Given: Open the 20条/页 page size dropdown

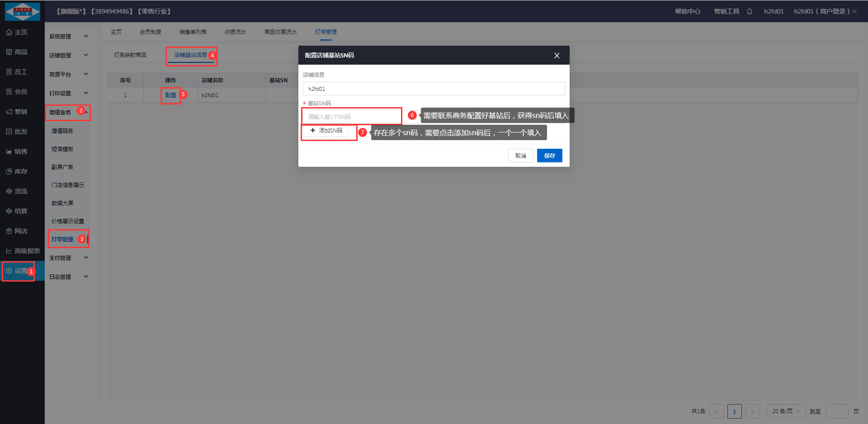Looking at the screenshot, I should (786, 411).
